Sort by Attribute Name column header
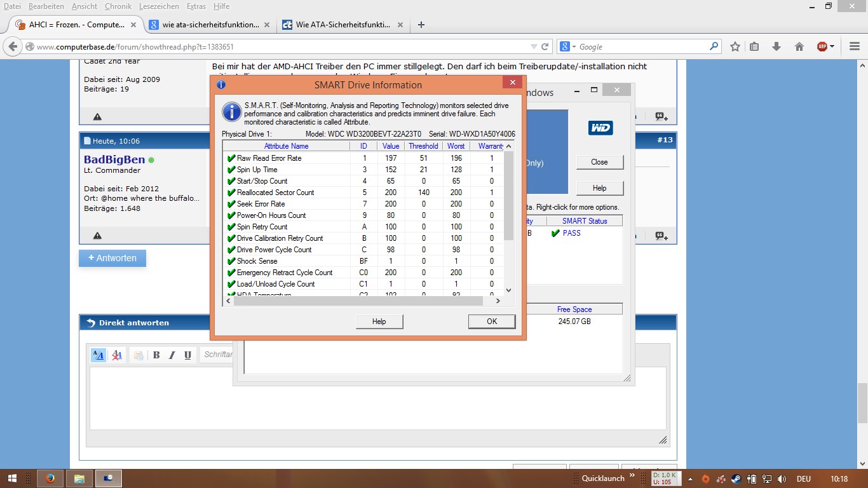This screenshot has height=488, width=868. point(286,146)
